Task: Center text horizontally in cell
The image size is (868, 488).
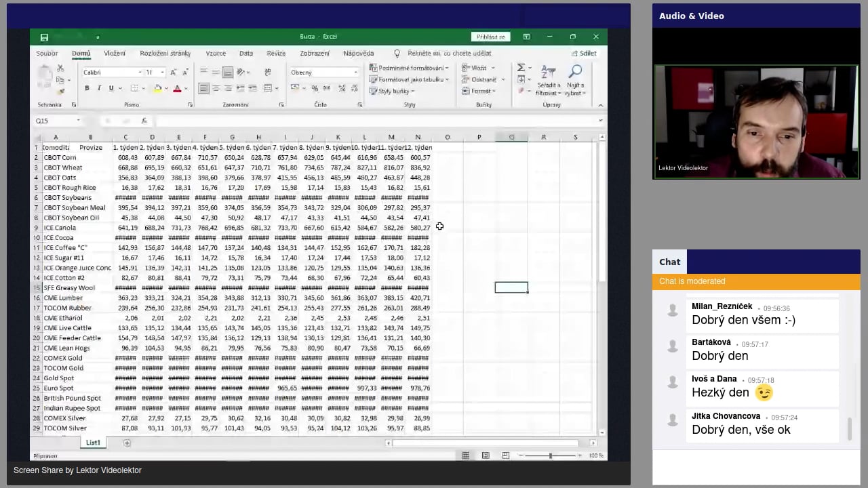Action: [216, 88]
